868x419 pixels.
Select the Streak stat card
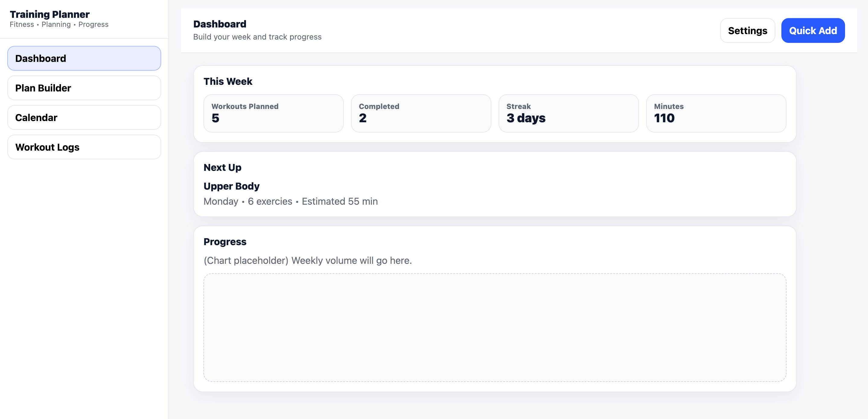(568, 113)
